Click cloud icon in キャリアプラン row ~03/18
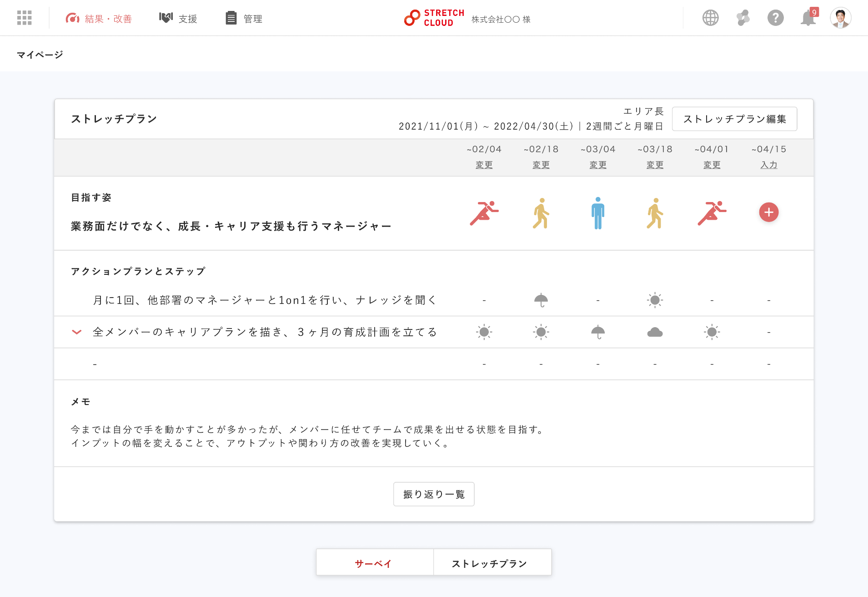The image size is (868, 597). [x=655, y=332]
